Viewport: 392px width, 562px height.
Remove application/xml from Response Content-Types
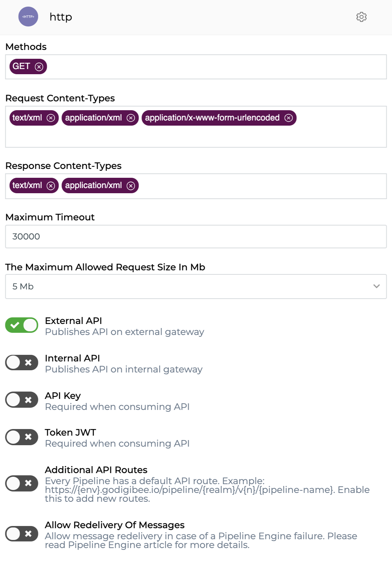click(x=131, y=186)
